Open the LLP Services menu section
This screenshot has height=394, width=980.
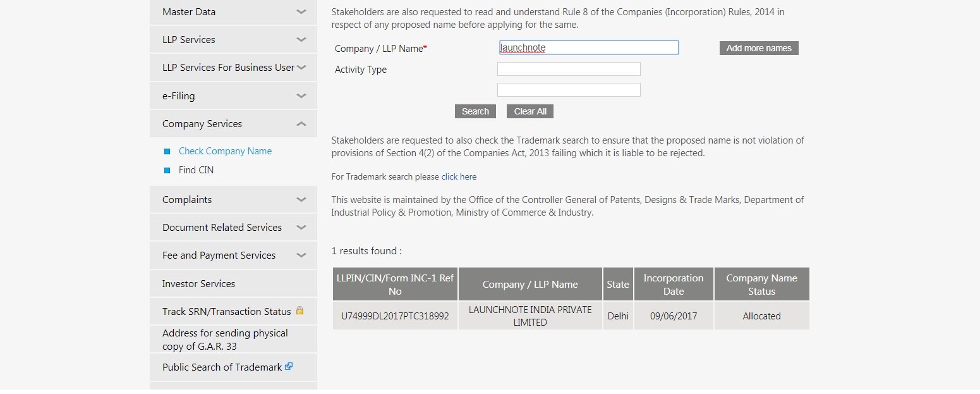(233, 39)
